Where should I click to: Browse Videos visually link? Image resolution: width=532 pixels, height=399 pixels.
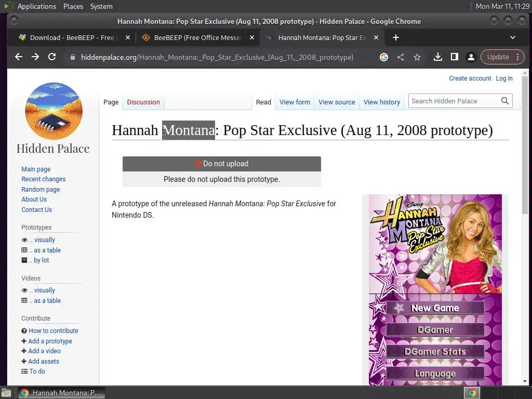point(42,290)
